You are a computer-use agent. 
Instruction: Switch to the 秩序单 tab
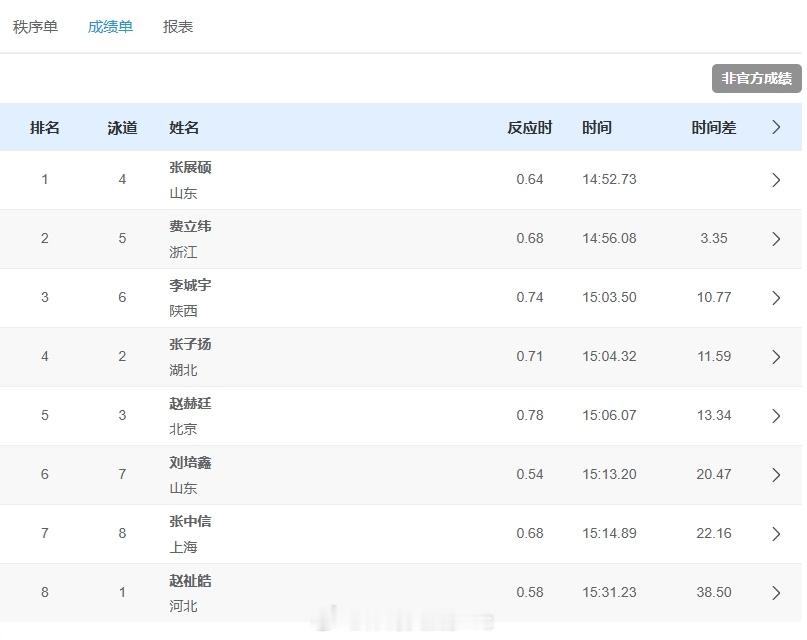pyautogui.click(x=35, y=27)
